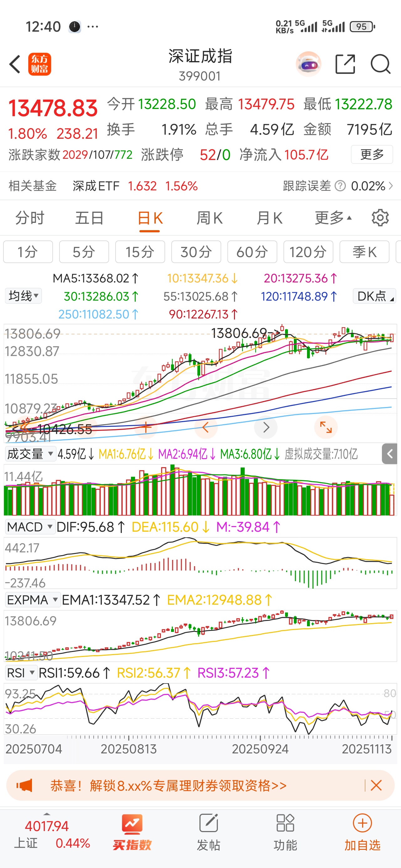The image size is (401, 868).
Task: Switch to 分时 tab
Action: tap(30, 218)
